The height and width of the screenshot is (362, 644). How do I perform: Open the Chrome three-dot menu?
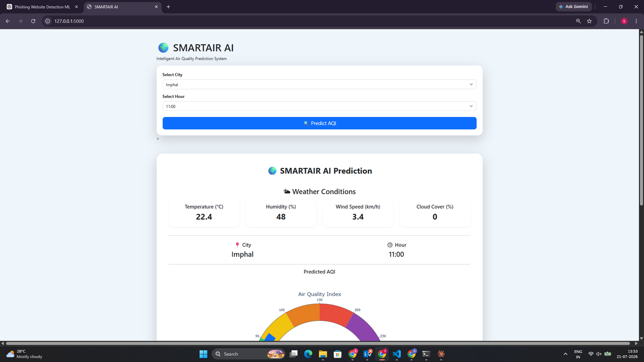pos(636,21)
